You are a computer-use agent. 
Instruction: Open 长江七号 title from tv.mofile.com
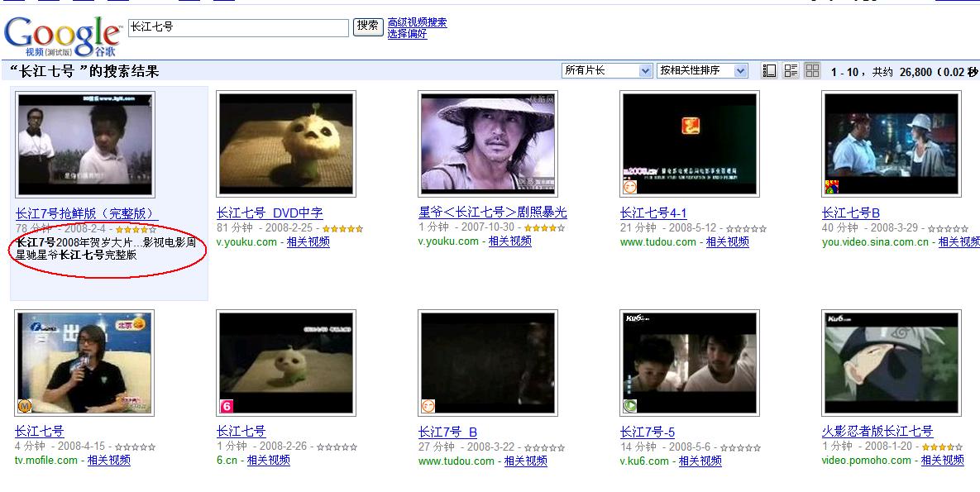point(40,431)
